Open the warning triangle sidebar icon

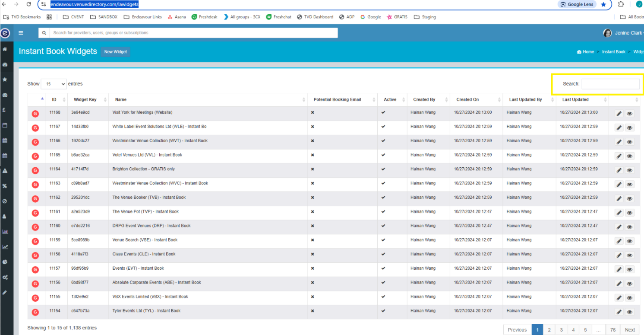(x=5, y=171)
